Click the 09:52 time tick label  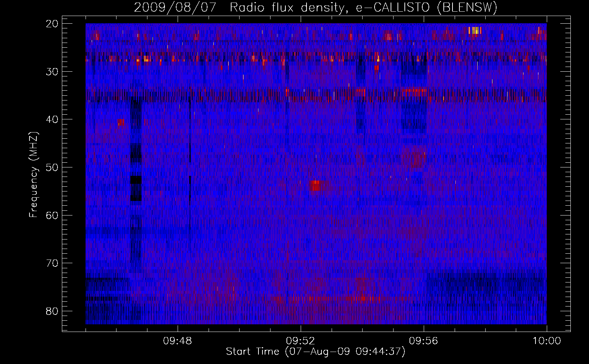(x=301, y=341)
